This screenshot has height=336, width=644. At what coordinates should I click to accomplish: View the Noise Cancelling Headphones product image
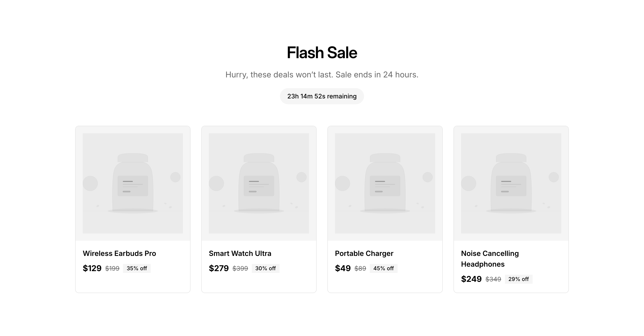click(511, 183)
